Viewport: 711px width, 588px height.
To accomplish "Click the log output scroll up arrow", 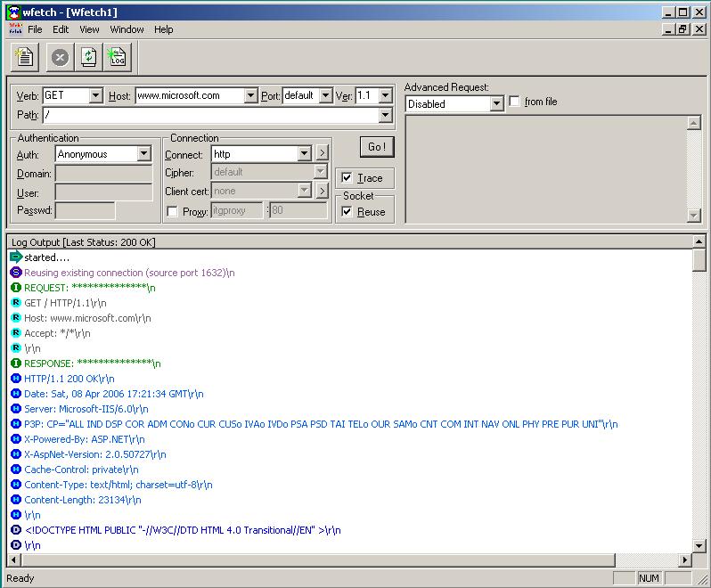I will point(699,241).
